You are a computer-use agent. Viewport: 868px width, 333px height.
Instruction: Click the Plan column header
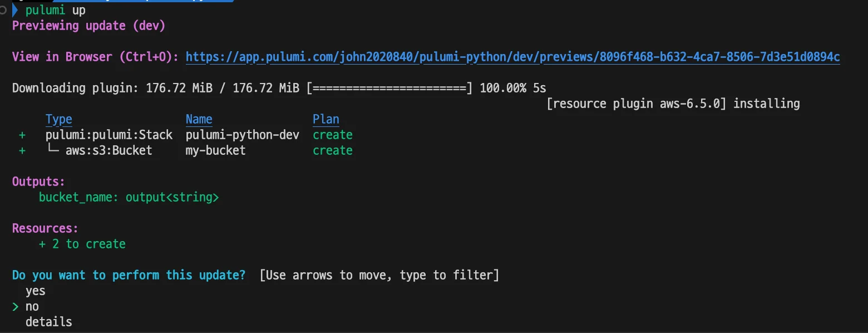click(325, 119)
